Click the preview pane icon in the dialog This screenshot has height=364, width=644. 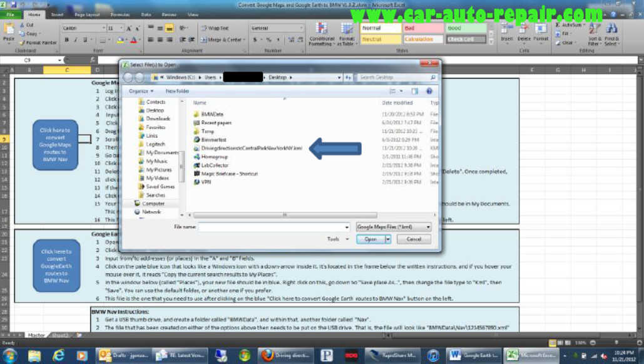coord(415,91)
